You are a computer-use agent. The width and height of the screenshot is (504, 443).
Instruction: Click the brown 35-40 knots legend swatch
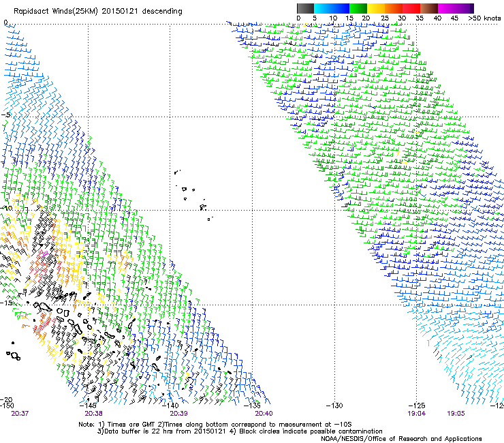pos(429,8)
